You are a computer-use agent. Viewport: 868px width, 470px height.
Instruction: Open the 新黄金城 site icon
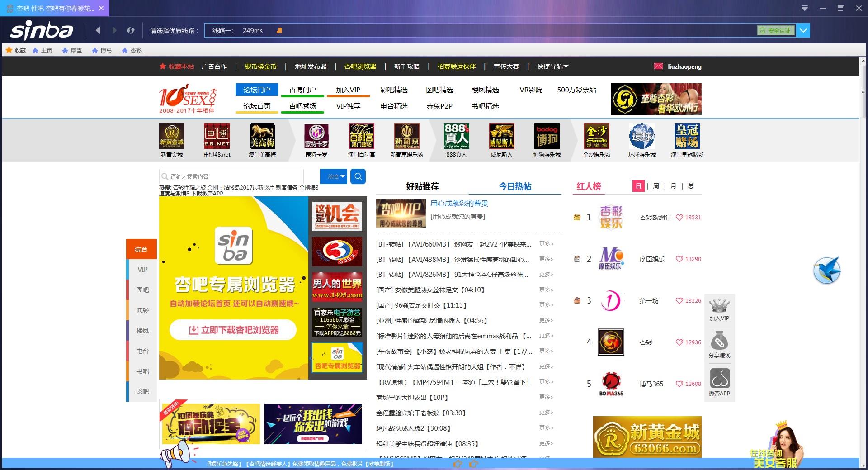tap(172, 136)
